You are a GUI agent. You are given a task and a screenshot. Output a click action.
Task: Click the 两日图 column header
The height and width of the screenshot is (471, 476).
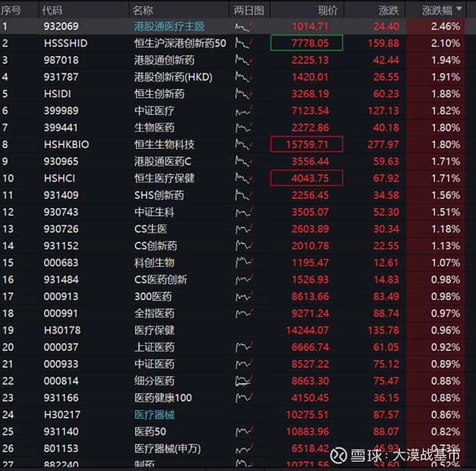249,11
